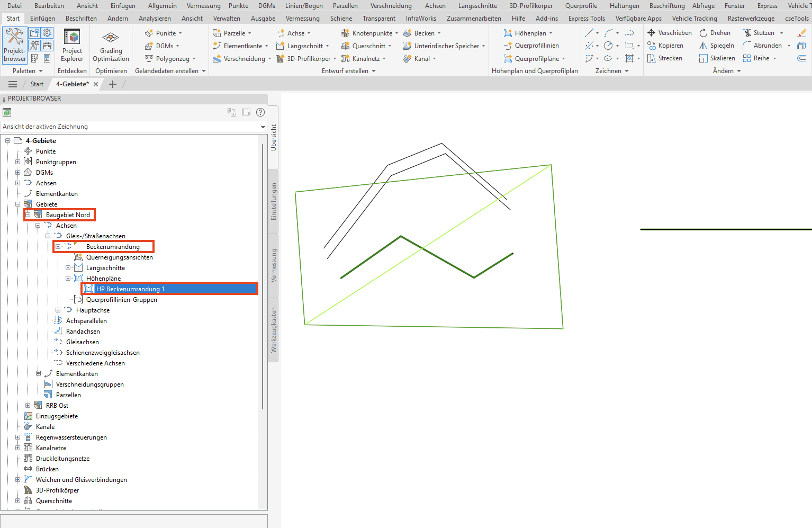Click the Kopieren copy tool

click(x=665, y=46)
